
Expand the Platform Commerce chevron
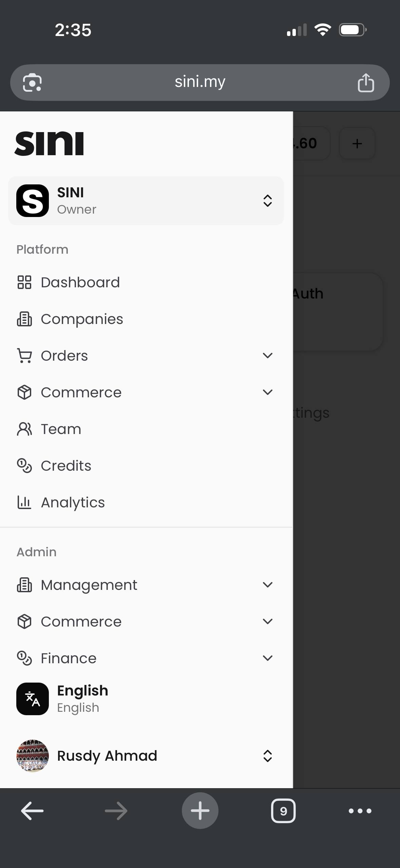click(x=267, y=392)
